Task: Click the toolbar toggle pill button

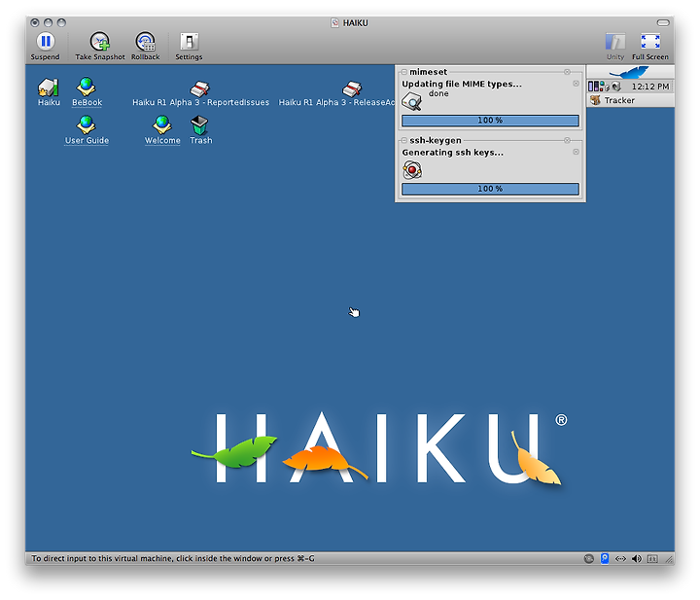Action: click(x=663, y=22)
